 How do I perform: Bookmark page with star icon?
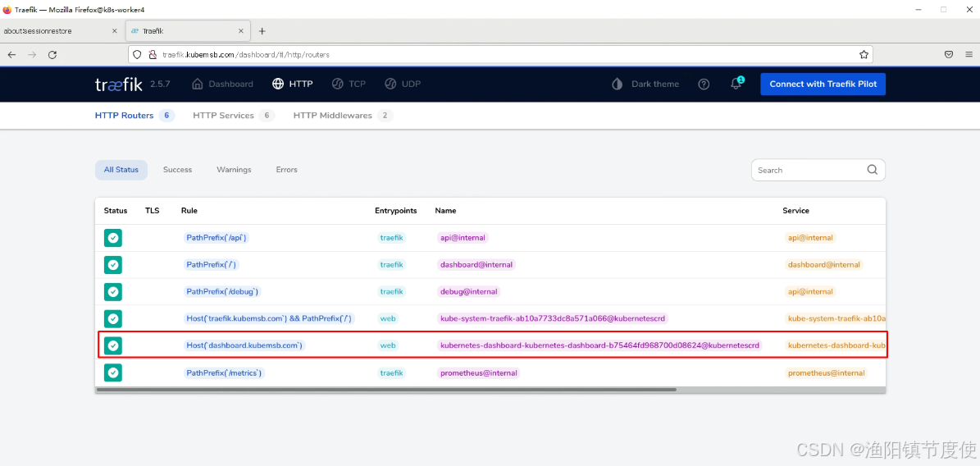point(864,54)
